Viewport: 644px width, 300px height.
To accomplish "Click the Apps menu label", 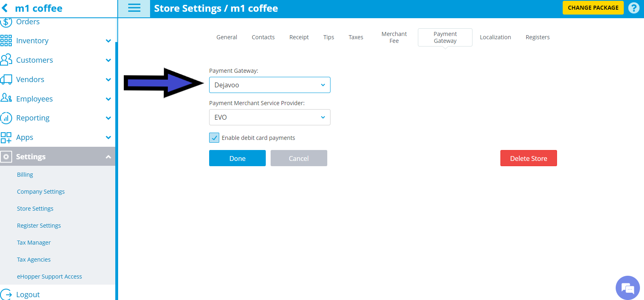I will 25,137.
